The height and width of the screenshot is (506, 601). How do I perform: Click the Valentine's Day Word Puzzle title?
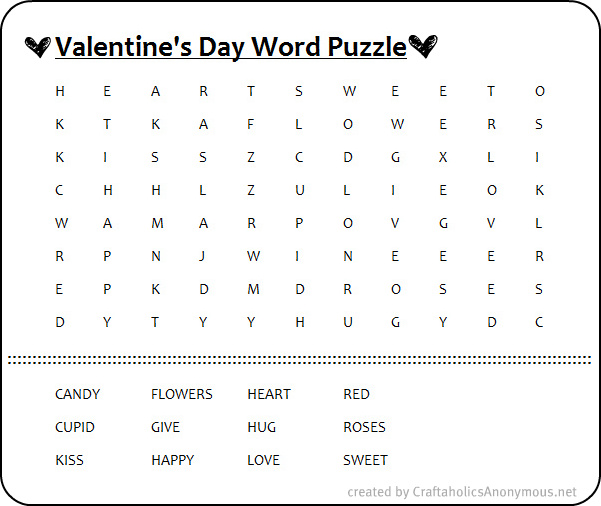231,47
